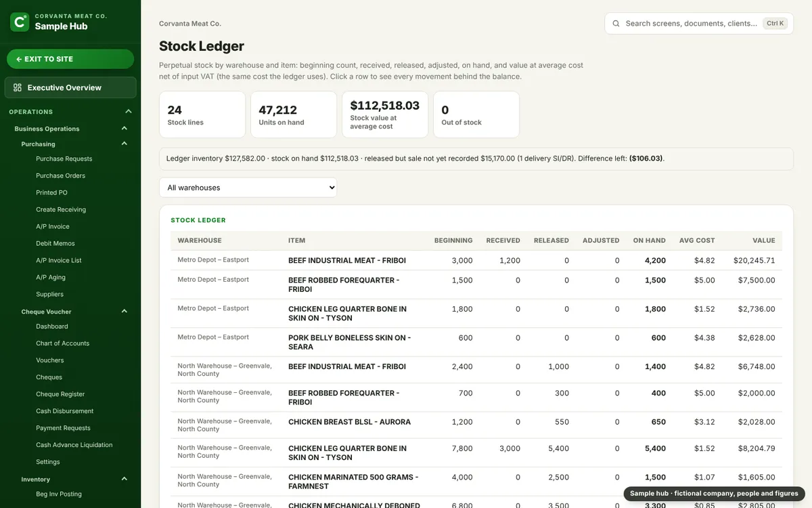This screenshot has height=508, width=812.
Task: Click the AVG COST column header
Action: [x=696, y=240]
